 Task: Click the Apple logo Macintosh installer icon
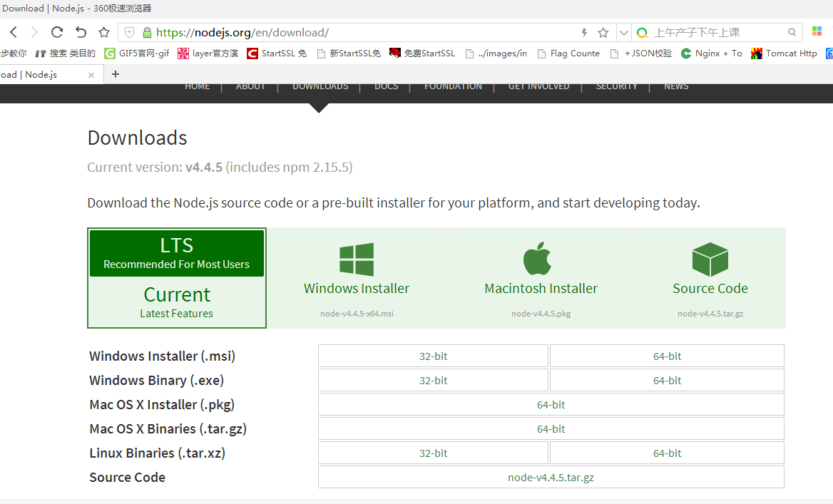pyautogui.click(x=538, y=258)
